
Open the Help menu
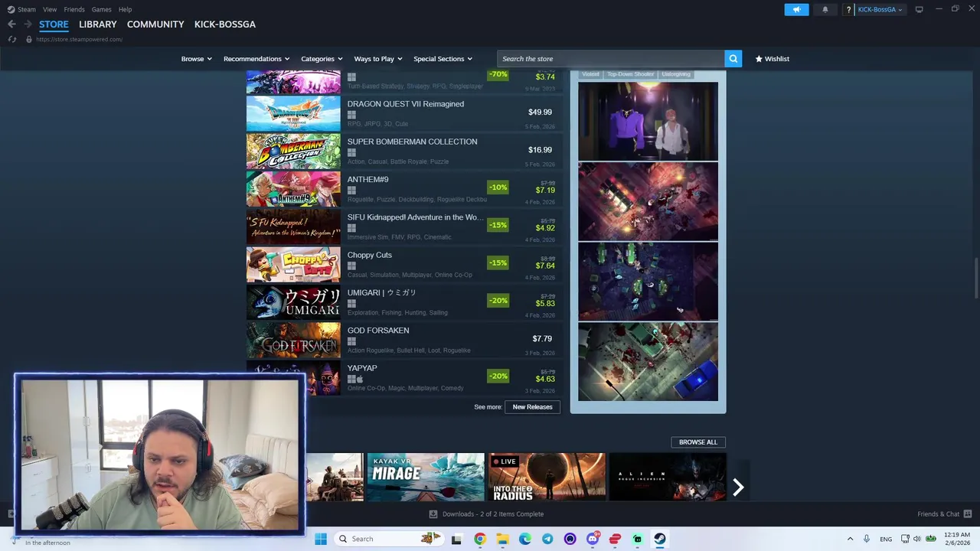coord(125,9)
